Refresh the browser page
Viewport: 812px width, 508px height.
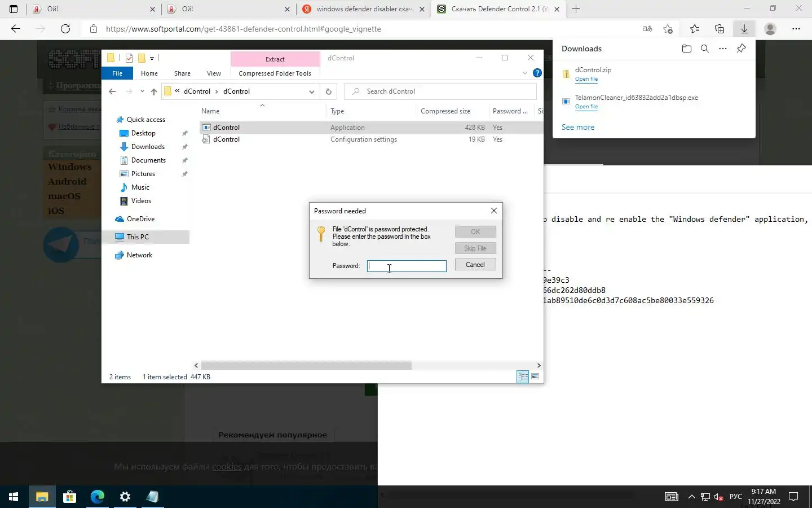point(65,29)
